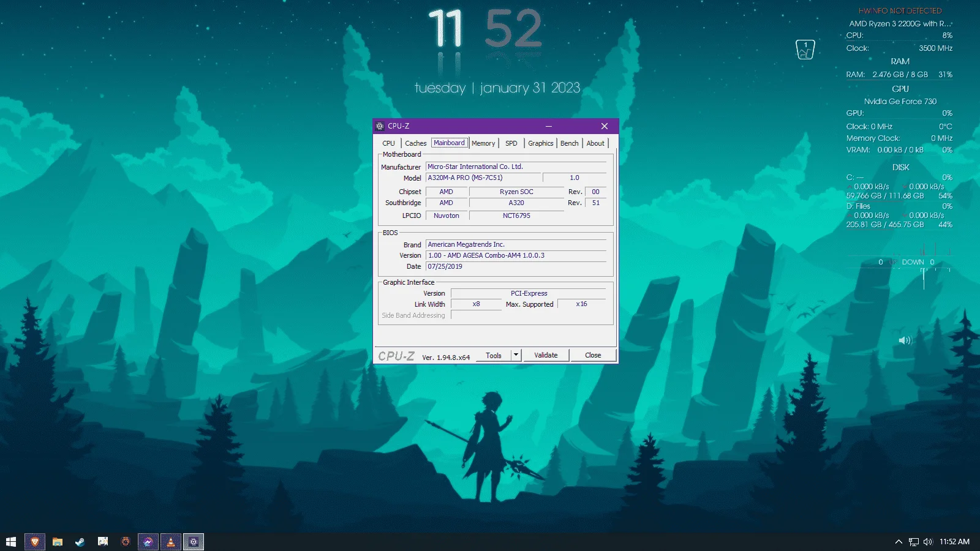Click the Close button at the bottom
Screen dimensions: 980x551
(x=593, y=355)
